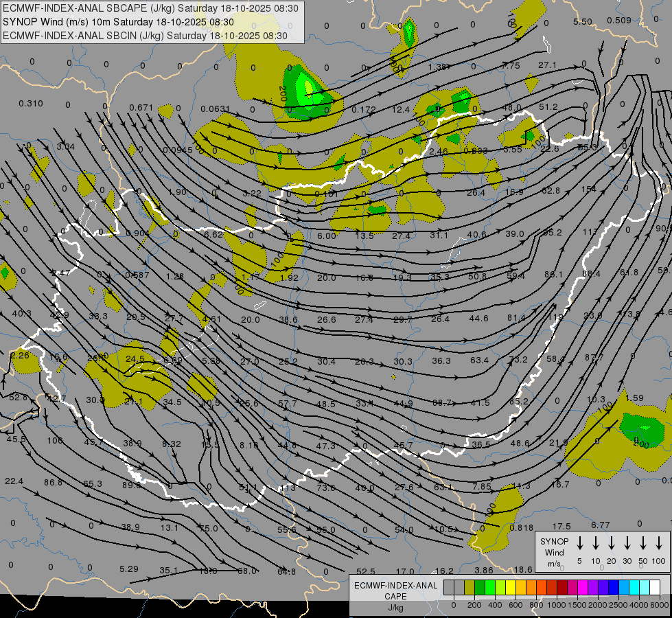
Task: Click the map value 7.85
Action: 482,486
